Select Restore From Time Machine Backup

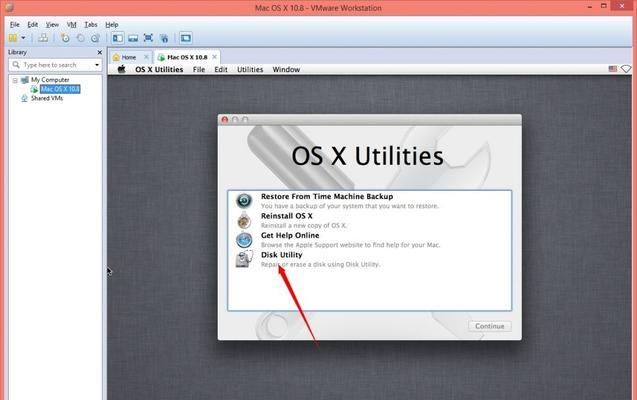(370, 201)
